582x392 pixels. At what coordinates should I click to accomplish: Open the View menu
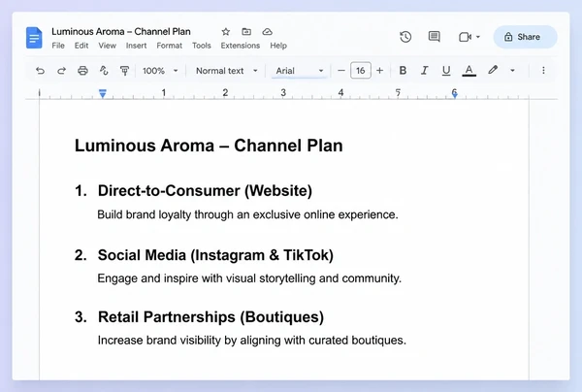[x=108, y=46]
